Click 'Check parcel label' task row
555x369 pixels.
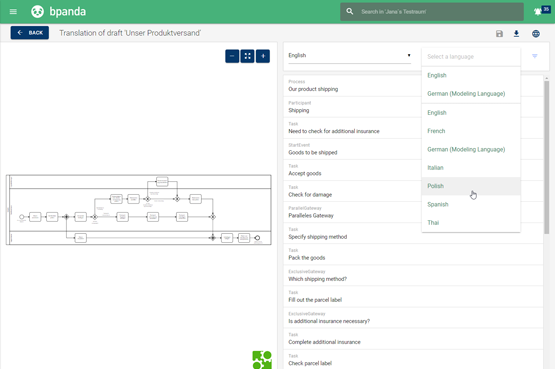coord(413,359)
